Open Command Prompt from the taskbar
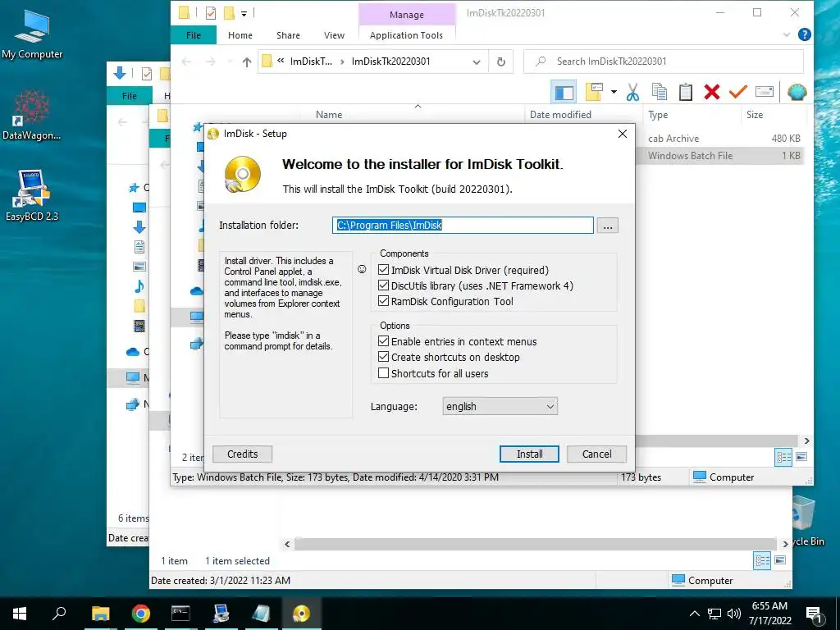 point(180,614)
